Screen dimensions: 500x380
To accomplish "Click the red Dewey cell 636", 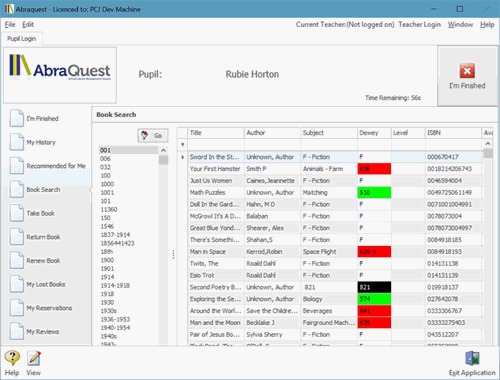I will pyautogui.click(x=374, y=169).
